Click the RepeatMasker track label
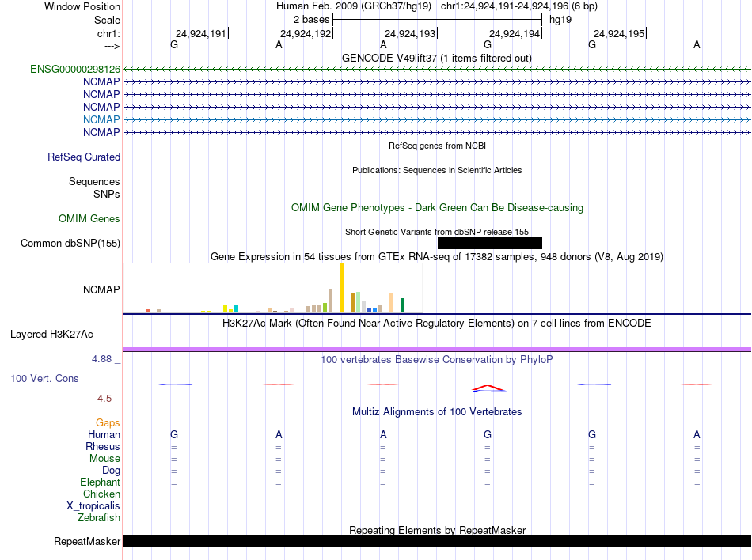The height and width of the screenshot is (560, 752). tap(87, 541)
